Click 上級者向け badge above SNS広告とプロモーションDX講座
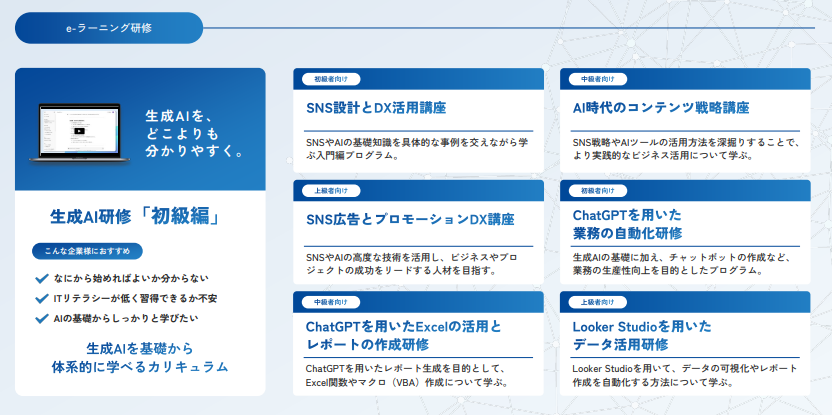The image size is (832, 415). [x=331, y=190]
